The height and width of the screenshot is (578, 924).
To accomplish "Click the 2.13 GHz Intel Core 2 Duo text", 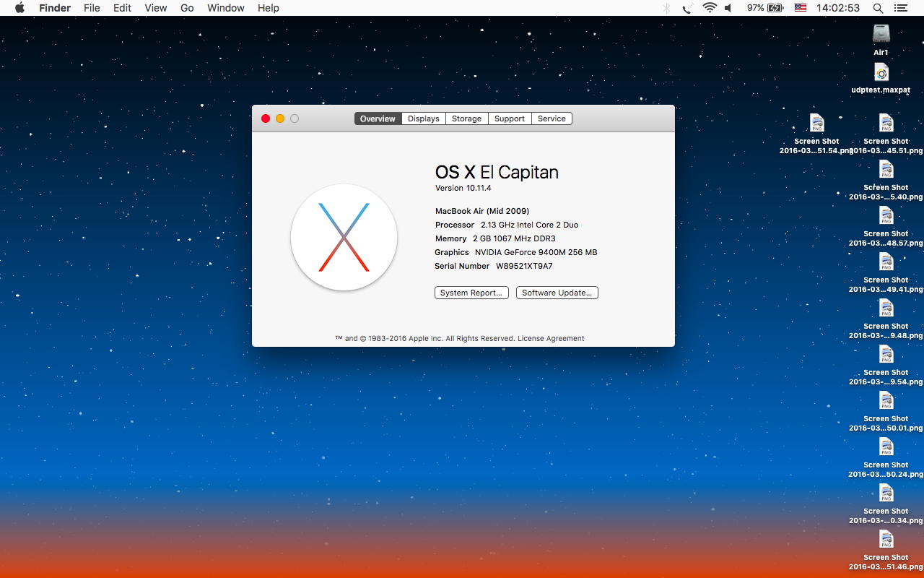I will pos(529,225).
